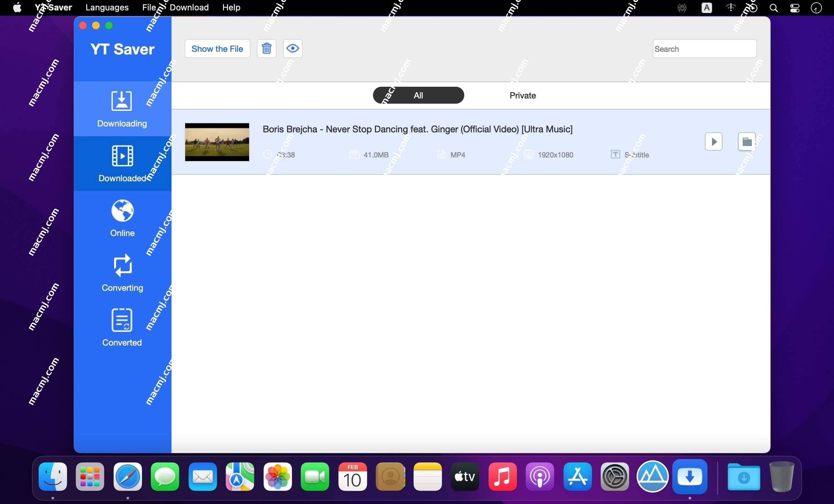This screenshot has height=504, width=834.
Task: Click into the Search field
Action: coord(704,49)
